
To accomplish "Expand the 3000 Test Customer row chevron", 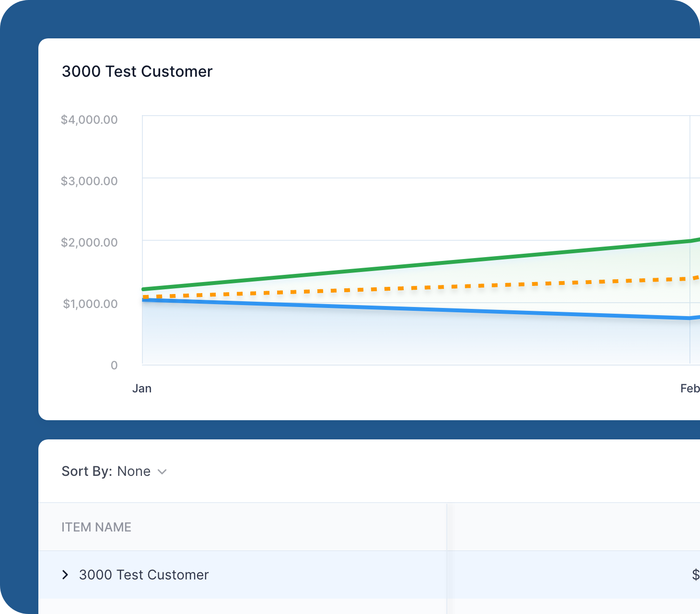I will (65, 575).
